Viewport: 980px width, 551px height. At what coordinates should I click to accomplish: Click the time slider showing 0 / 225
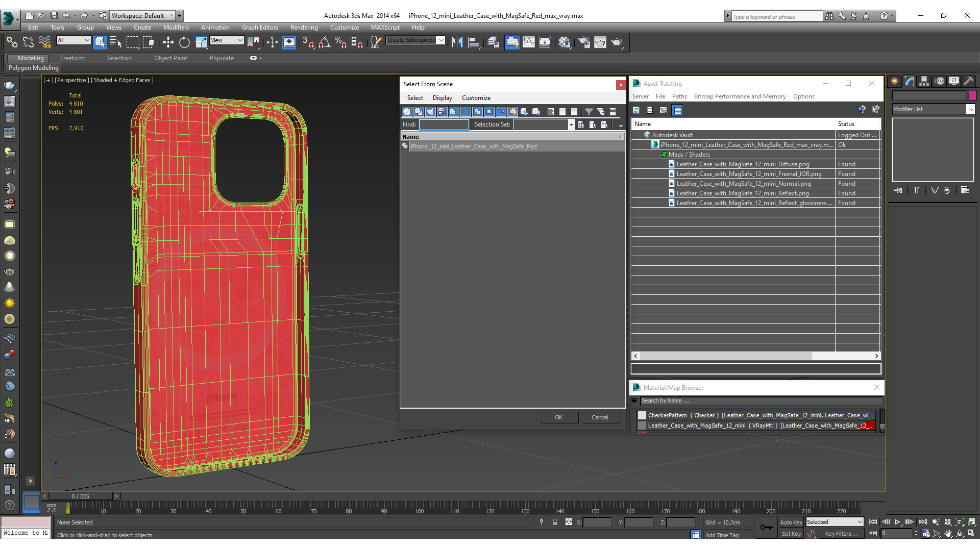pyautogui.click(x=80, y=496)
